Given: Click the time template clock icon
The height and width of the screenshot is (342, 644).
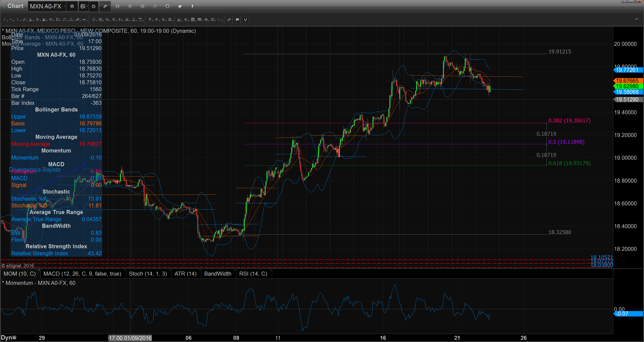Looking at the screenshot, I should (94, 6).
